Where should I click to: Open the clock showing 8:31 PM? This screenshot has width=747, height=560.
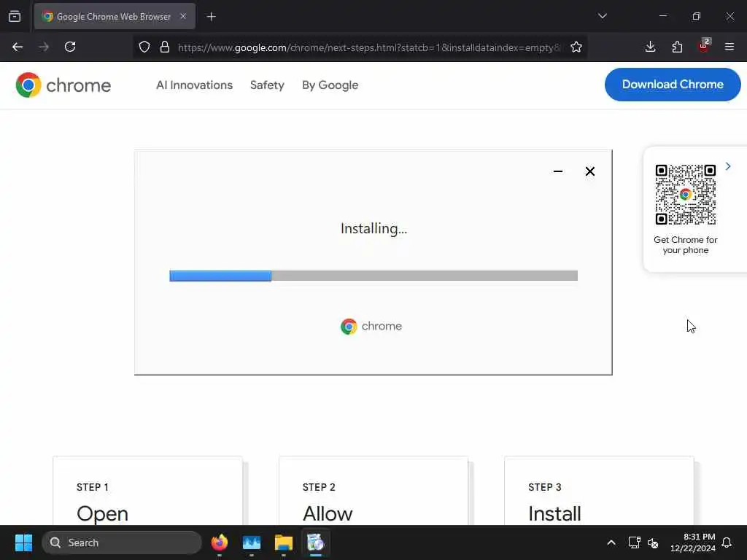pyautogui.click(x=693, y=542)
